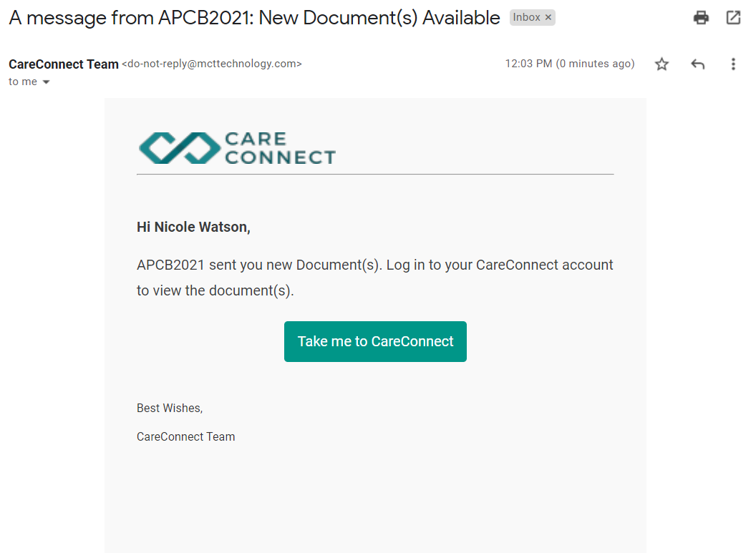The image size is (756, 553).
Task: Click the 'Best Wishes,' closing line
Action: [170, 408]
